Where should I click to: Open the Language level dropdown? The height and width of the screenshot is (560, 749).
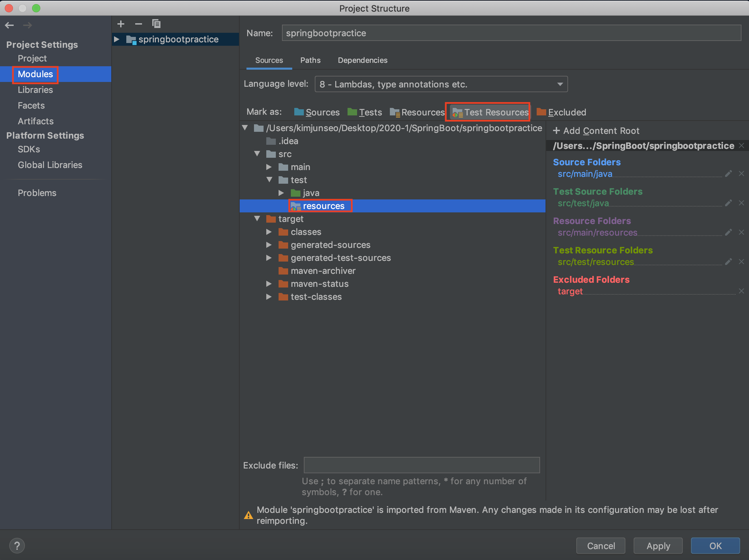tap(560, 84)
